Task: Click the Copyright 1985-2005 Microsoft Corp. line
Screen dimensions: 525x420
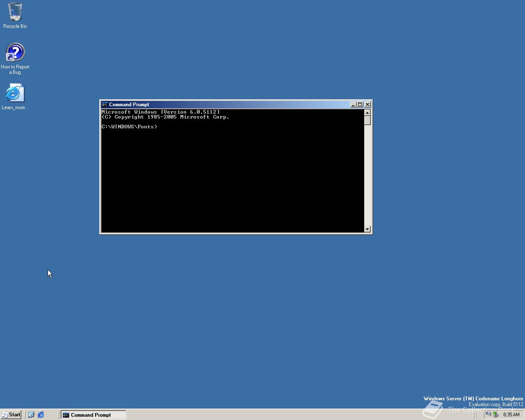Action: pos(166,117)
